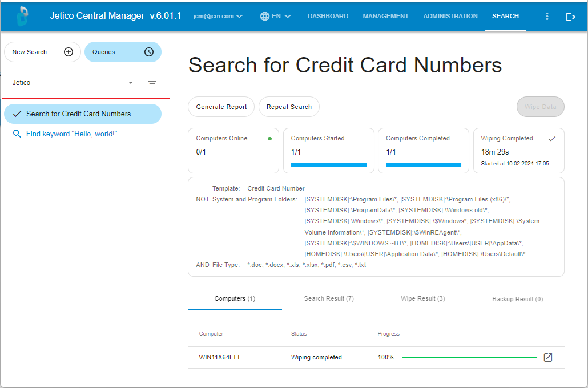Click the New Search button
The height and width of the screenshot is (388, 588).
42,52
